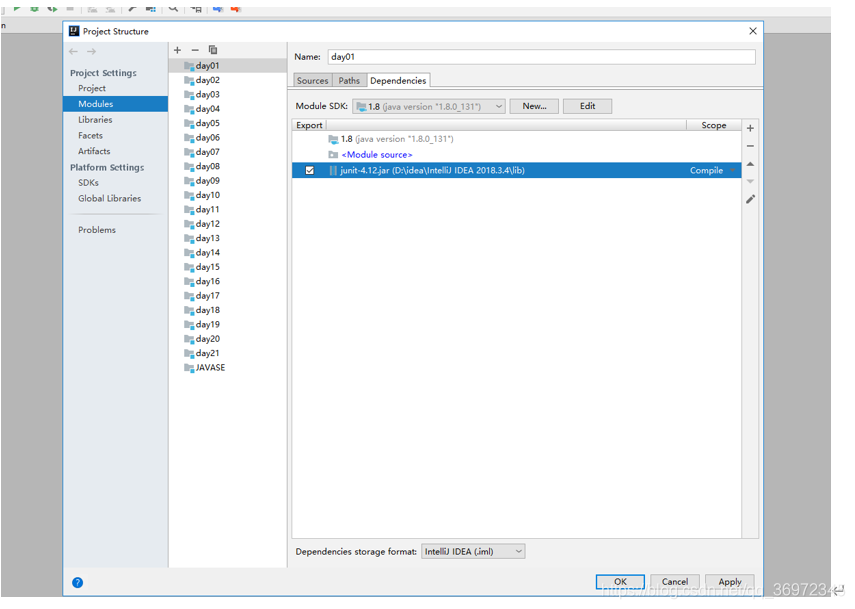Viewport: 855px width, 609px height.
Task: Select Modules in the sidebar
Action: pyautogui.click(x=115, y=104)
